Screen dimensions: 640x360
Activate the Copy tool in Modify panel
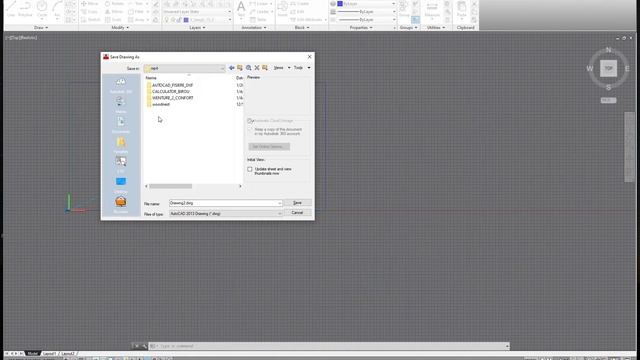click(x=90, y=12)
